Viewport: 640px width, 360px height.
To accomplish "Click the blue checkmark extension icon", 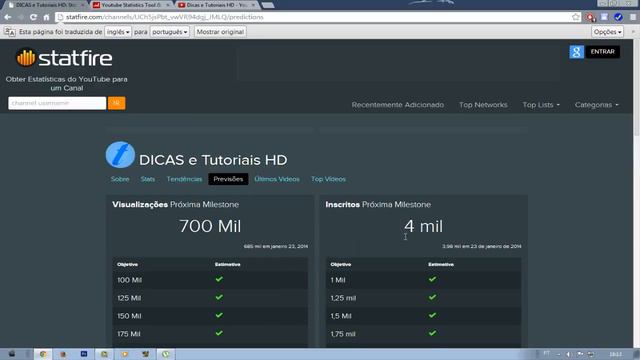I will 618,17.
